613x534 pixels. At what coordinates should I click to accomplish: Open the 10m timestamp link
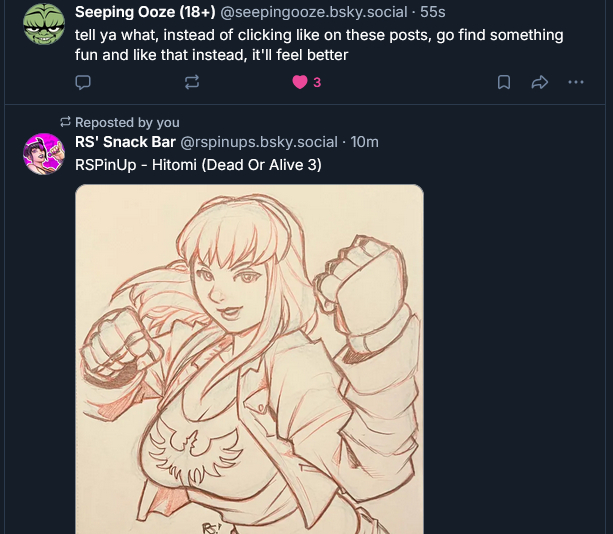[x=364, y=142]
